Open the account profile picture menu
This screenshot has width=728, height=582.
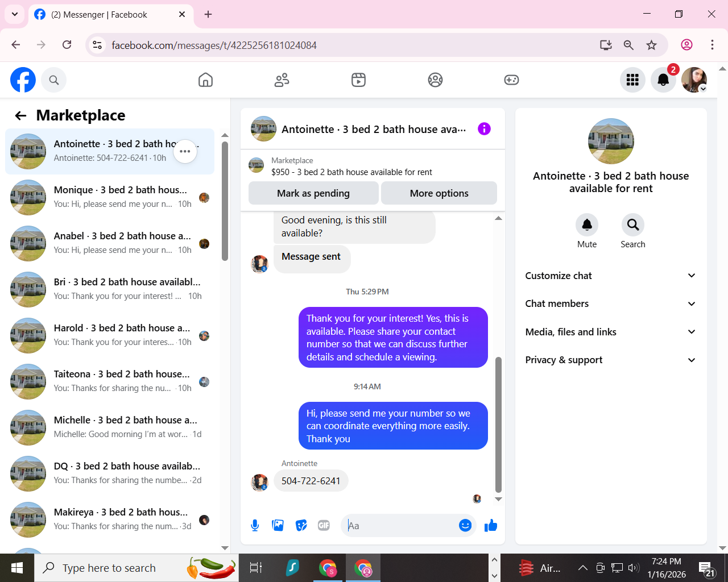pos(694,80)
